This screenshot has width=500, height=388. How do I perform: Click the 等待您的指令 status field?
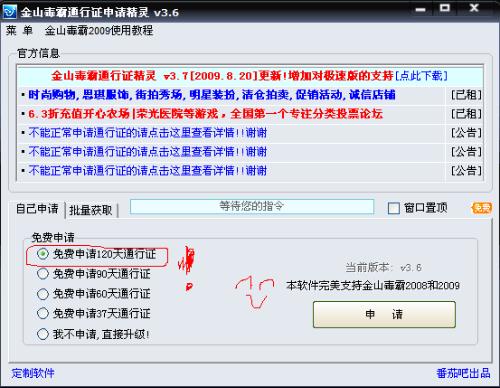tap(252, 207)
